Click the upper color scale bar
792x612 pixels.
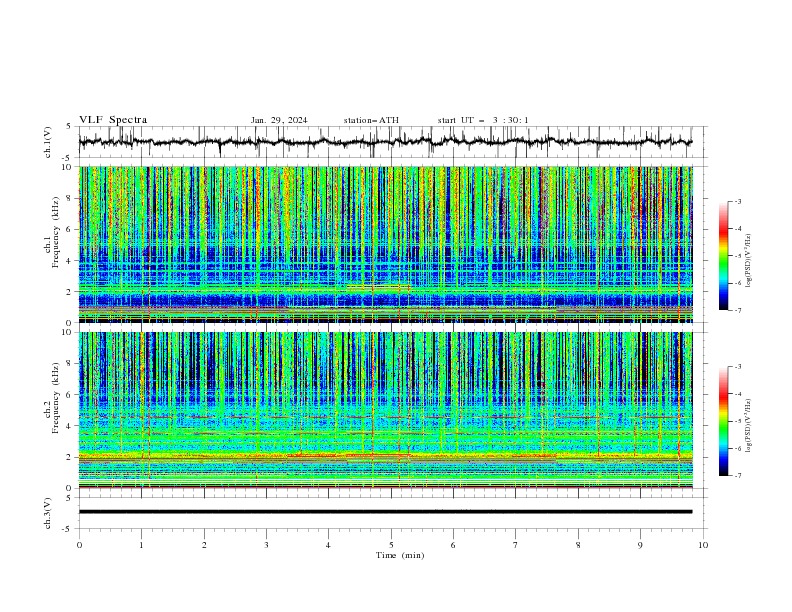(724, 256)
